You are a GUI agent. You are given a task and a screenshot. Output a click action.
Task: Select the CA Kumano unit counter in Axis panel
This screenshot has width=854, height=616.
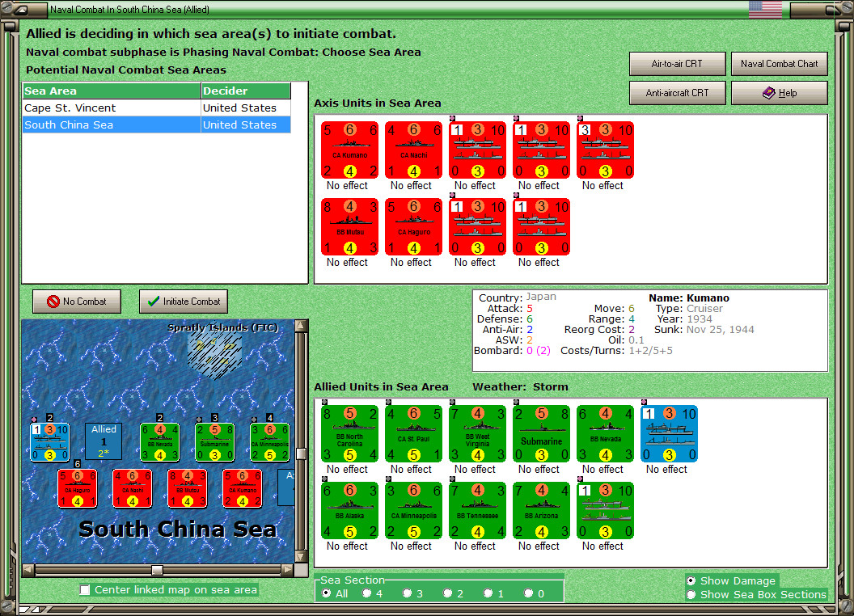[x=349, y=150]
